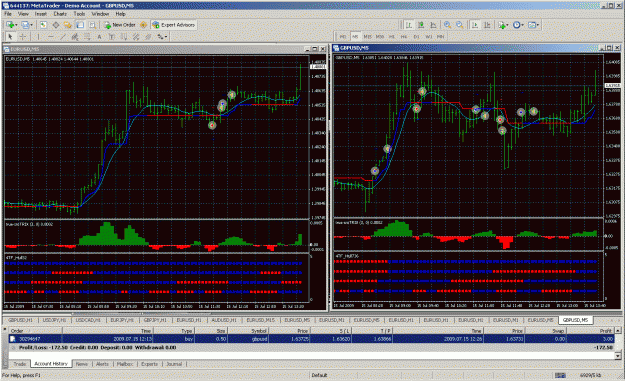Viewport: 625px width, 381px height.
Task: Select the vertical line drawing tool
Action: 38,37
